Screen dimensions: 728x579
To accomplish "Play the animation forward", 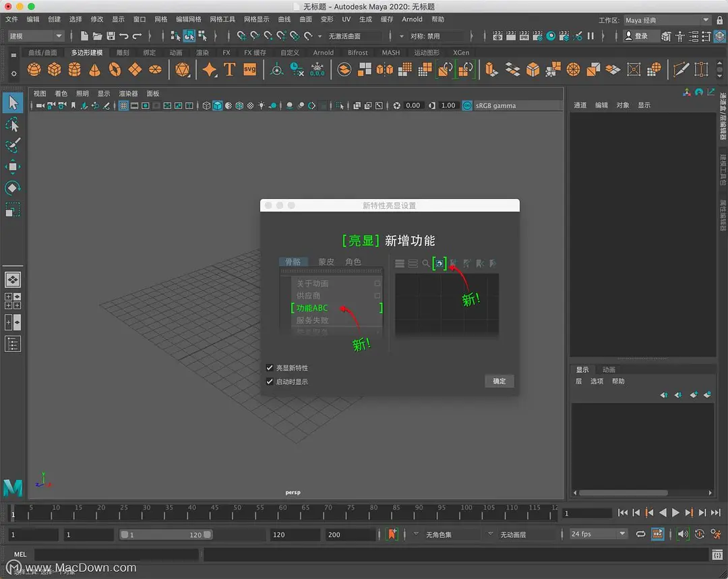I will tap(675, 513).
